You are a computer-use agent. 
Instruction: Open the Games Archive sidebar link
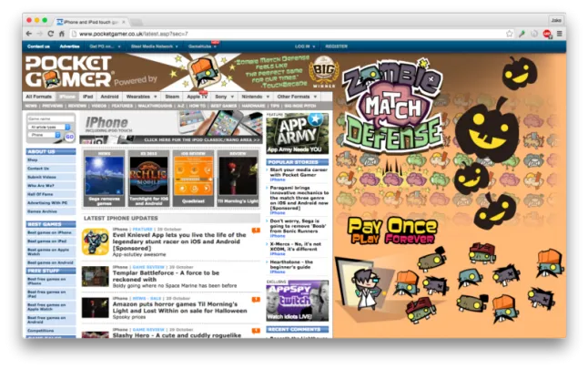51,211
